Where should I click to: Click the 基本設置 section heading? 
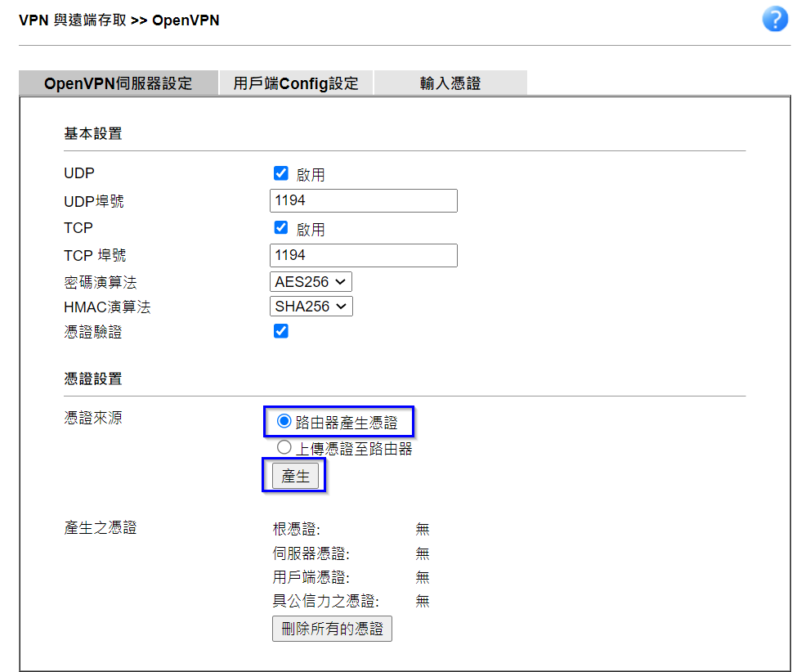[x=93, y=134]
